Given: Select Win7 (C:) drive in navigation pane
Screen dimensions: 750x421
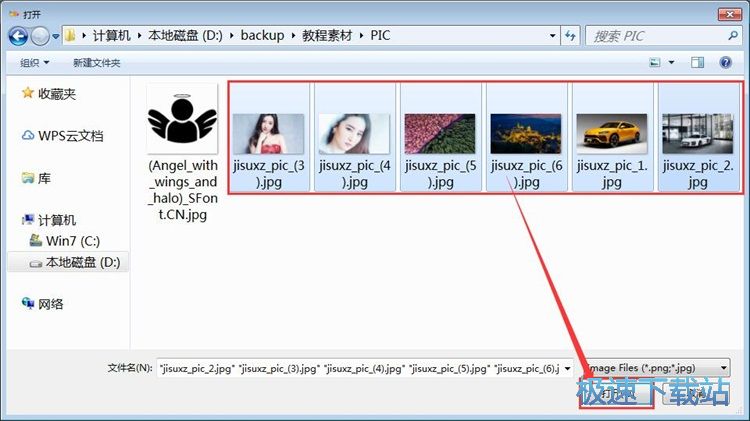Looking at the screenshot, I should 73,241.
